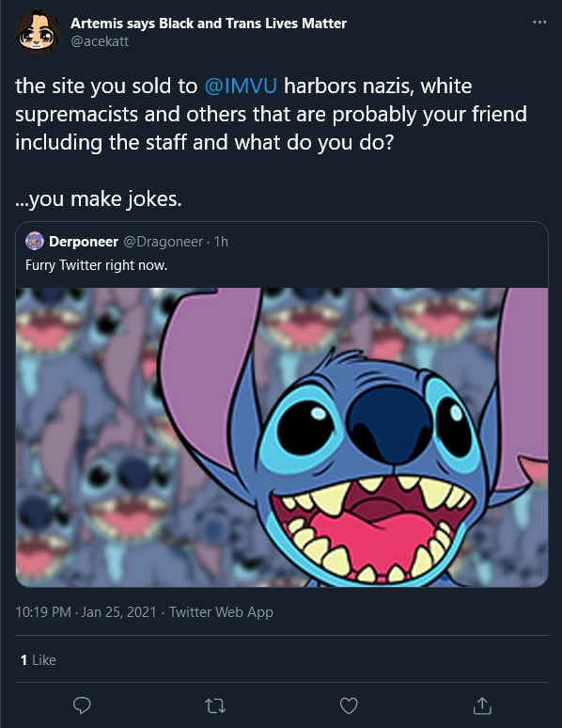Image resolution: width=562 pixels, height=728 pixels.
Task: Open the display name Artemis says Black and Trans Lives Matter
Action: (x=209, y=24)
